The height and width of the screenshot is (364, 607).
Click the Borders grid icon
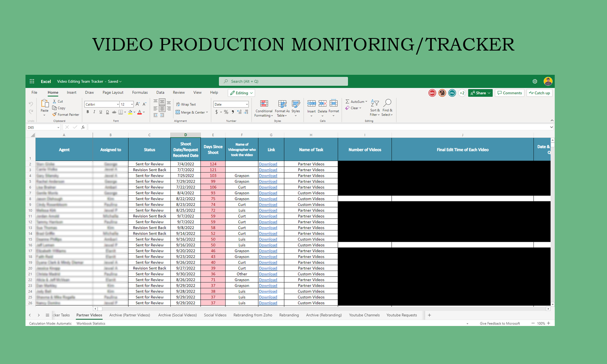click(x=121, y=112)
